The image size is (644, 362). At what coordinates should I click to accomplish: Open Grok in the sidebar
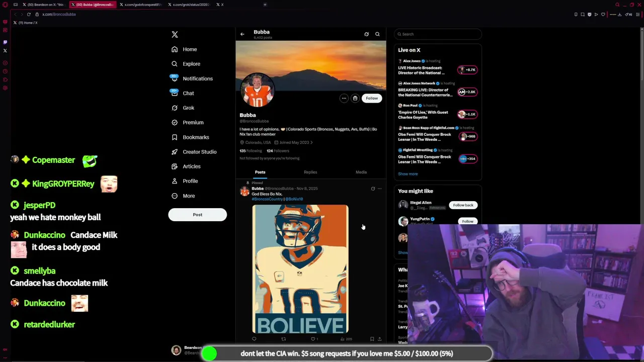pyautogui.click(x=182, y=108)
